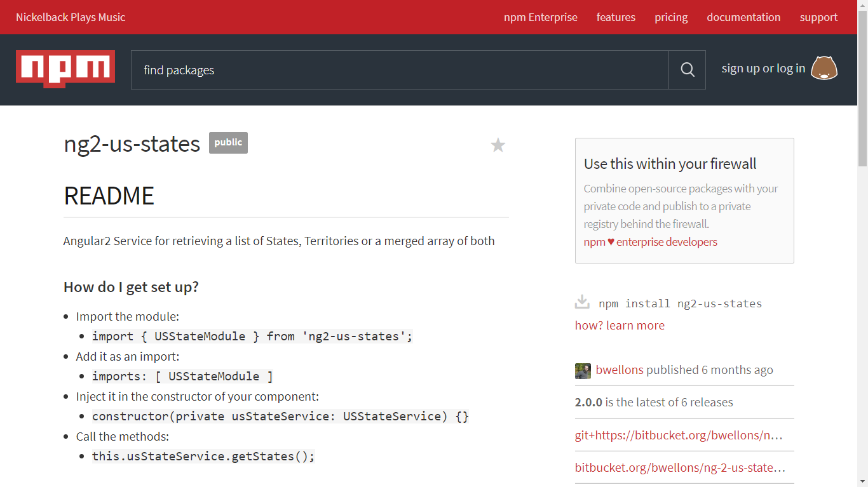Star the ng2-us-states package
The image size is (868, 487).
click(x=498, y=145)
